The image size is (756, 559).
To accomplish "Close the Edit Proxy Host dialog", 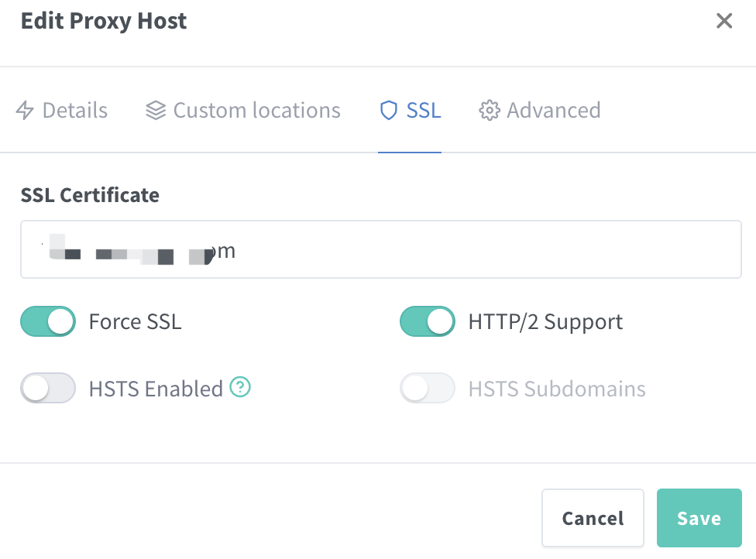I will tap(724, 21).
